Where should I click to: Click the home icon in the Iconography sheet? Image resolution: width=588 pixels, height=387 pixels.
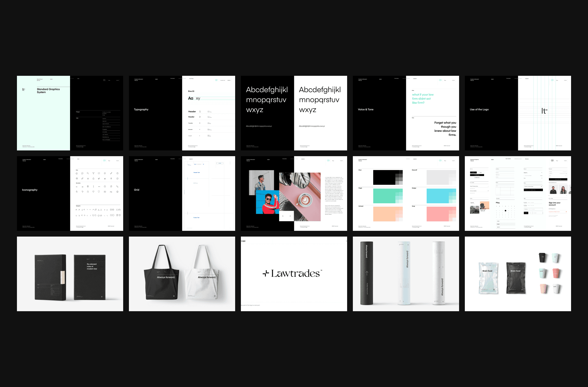pyautogui.click(x=77, y=173)
